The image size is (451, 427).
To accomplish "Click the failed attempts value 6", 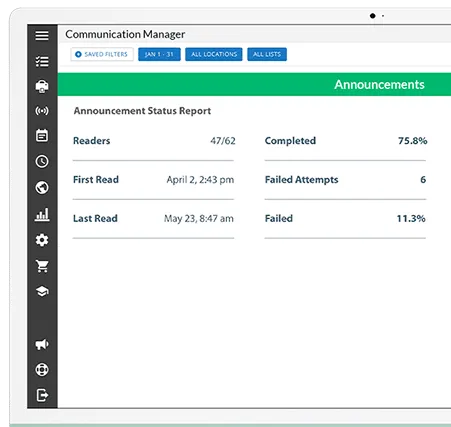I will pos(423,180).
